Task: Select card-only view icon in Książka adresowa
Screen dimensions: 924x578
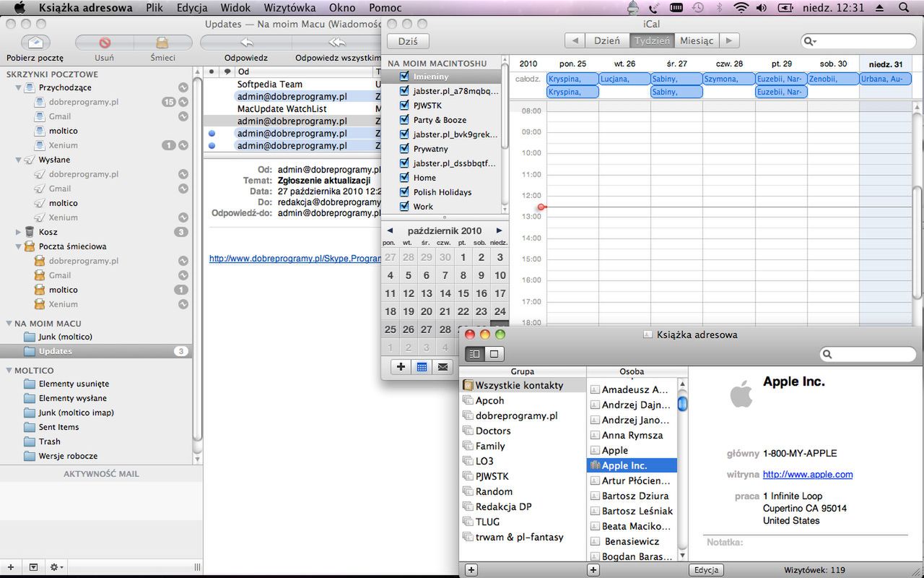Action: pos(494,353)
